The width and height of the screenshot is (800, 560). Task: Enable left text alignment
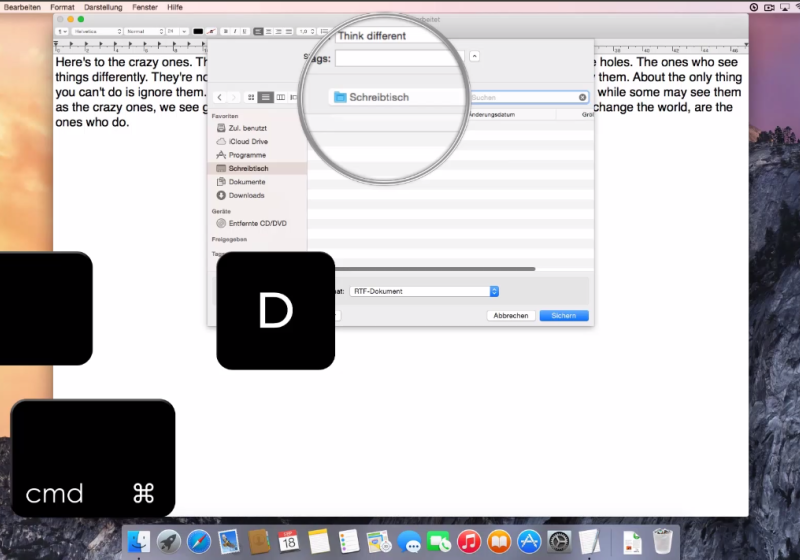click(258, 32)
